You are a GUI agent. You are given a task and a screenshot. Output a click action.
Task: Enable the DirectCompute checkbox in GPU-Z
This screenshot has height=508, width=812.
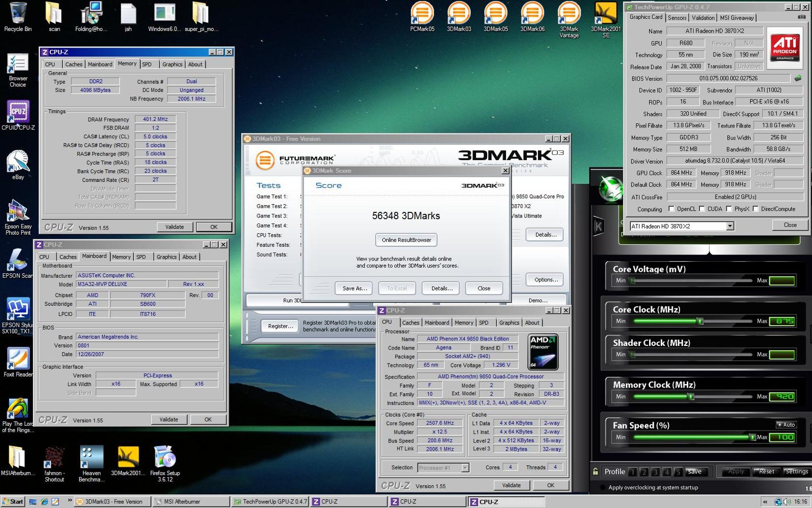coord(755,209)
